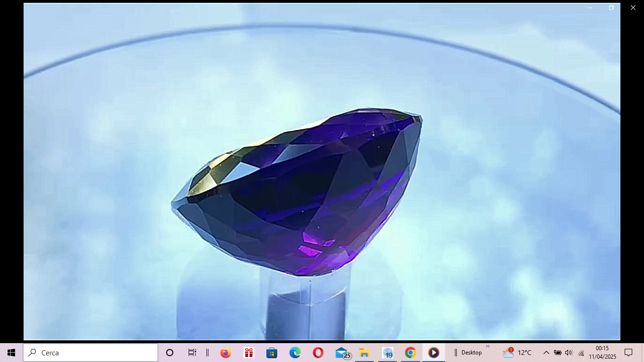Open Cortana circle icon in taskbar

pos(170,353)
